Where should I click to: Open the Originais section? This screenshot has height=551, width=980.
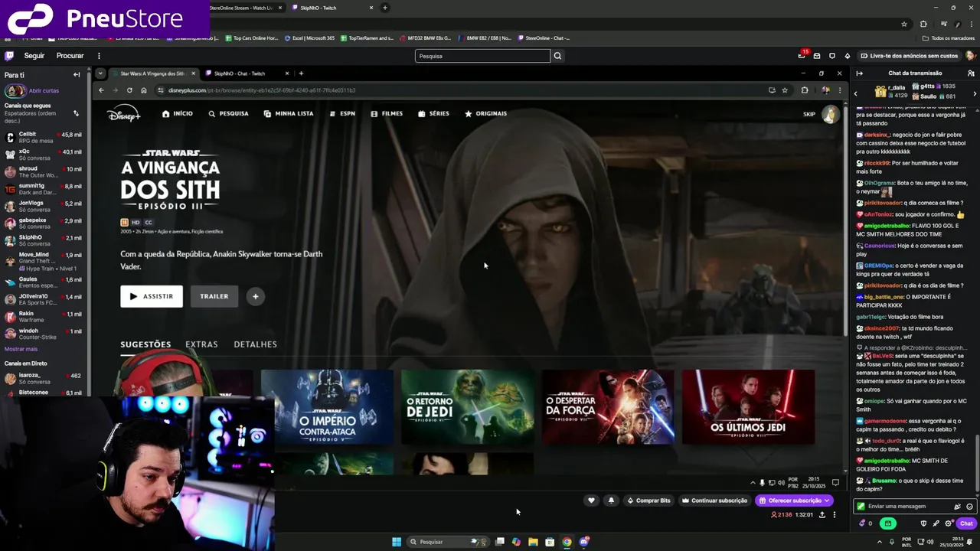(485, 113)
